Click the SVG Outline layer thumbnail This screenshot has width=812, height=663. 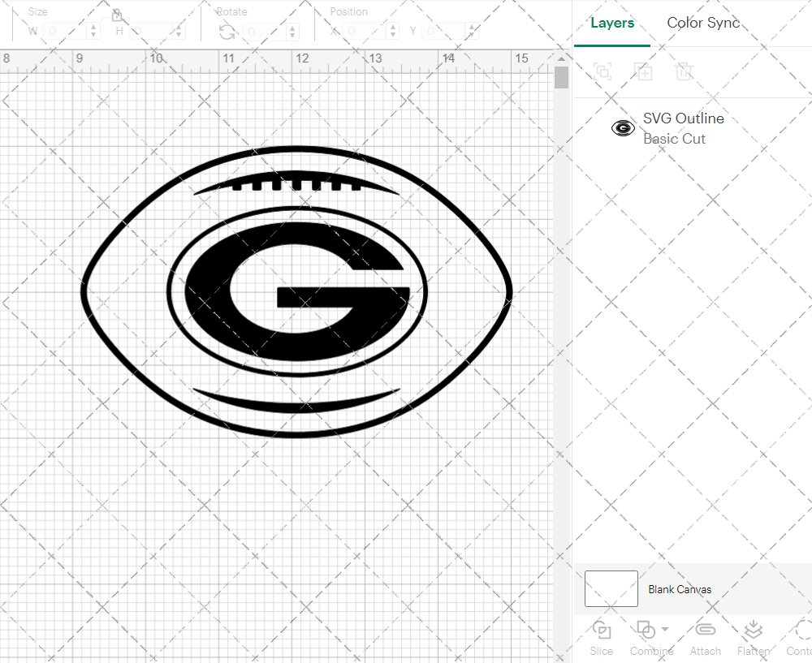(x=623, y=128)
